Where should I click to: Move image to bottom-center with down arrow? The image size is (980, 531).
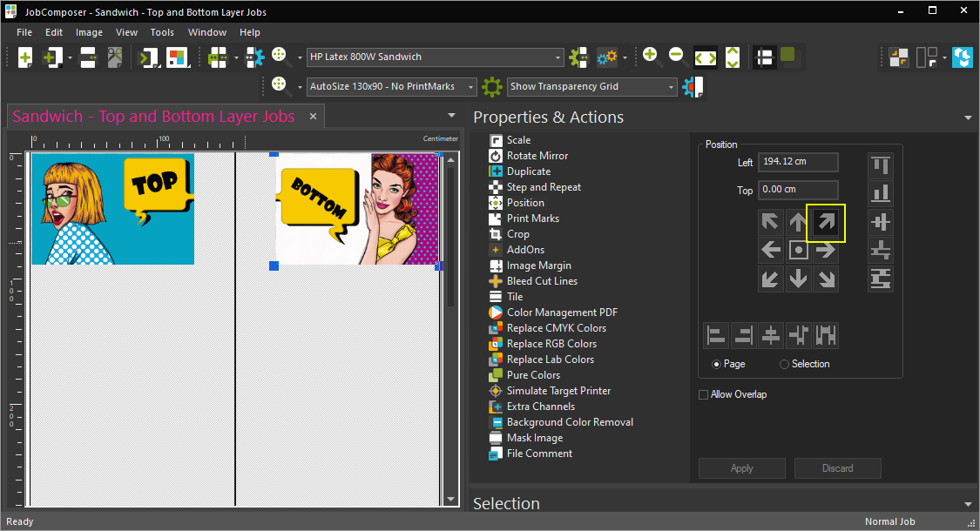[798, 279]
